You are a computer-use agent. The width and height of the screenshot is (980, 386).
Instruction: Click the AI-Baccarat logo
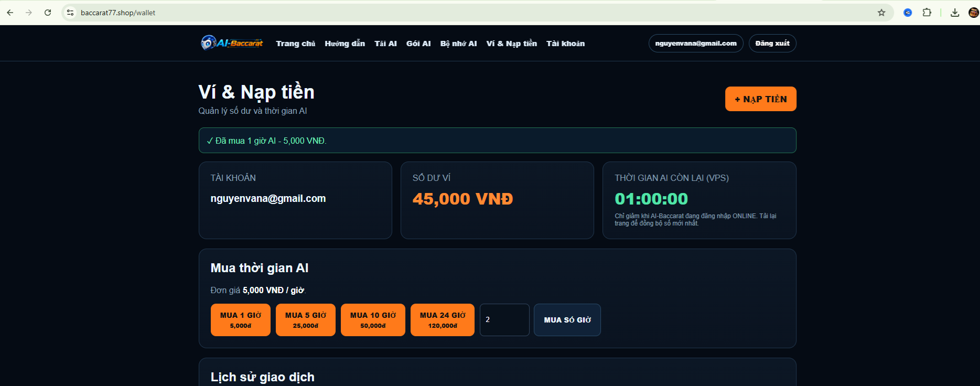(x=232, y=43)
